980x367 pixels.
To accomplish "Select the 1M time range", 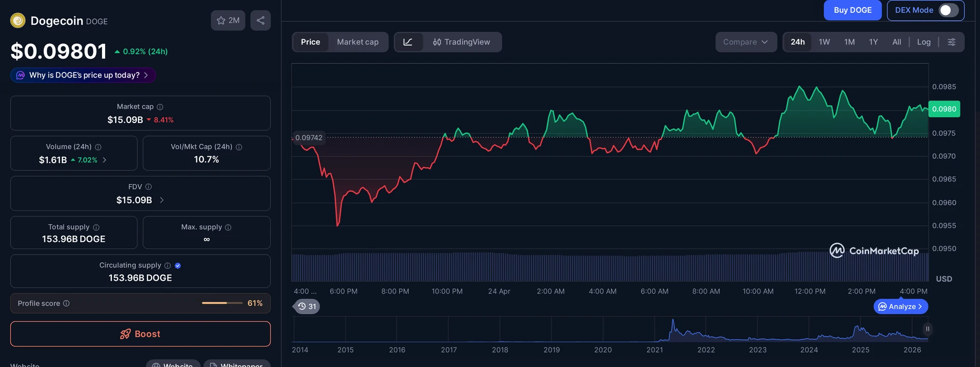I will pos(849,42).
